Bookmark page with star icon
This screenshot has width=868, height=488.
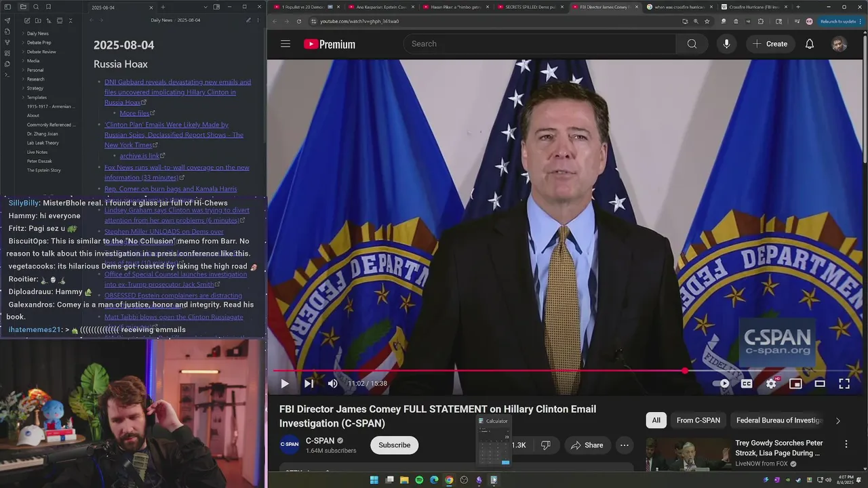[707, 21]
